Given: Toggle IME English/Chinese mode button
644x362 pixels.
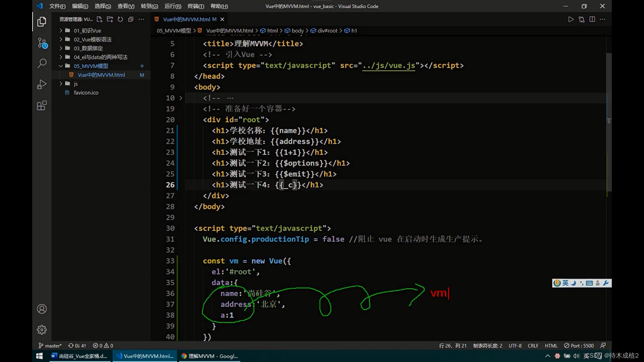Looking at the screenshot, I should coord(566,283).
